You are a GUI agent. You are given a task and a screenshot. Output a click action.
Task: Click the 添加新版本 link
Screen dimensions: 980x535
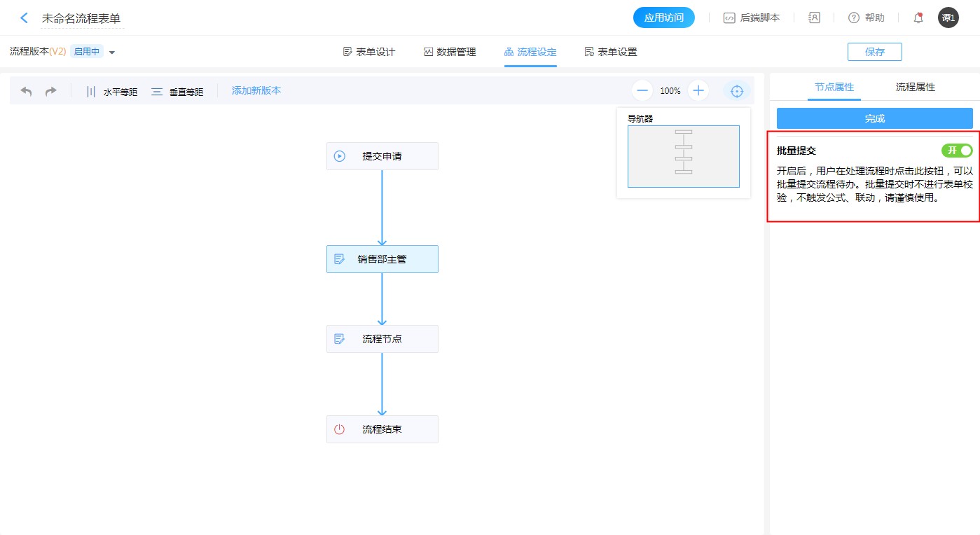pos(256,90)
